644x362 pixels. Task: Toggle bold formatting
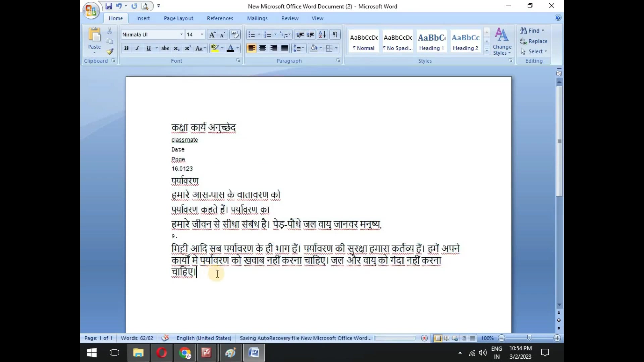(126, 48)
